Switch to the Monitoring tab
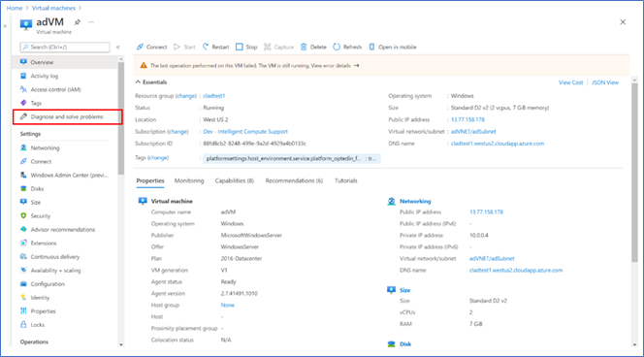Viewport: 644px width, 357px height. pos(189,180)
